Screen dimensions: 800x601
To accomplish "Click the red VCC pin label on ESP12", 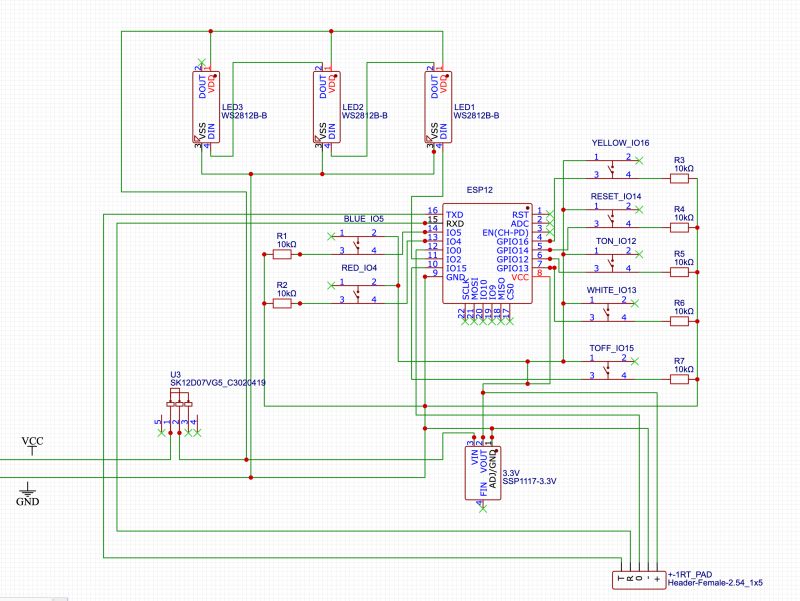I will click(520, 277).
